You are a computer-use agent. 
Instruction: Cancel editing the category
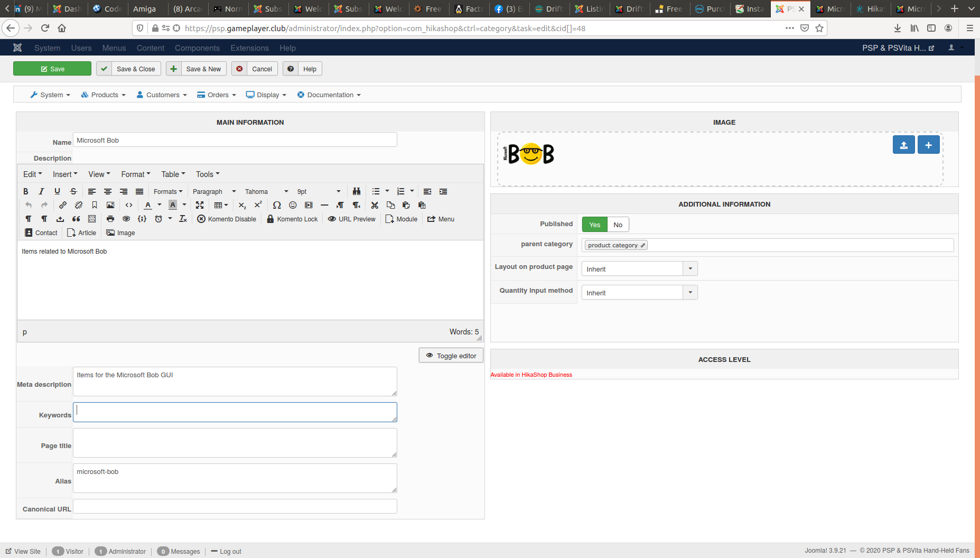[x=255, y=69]
